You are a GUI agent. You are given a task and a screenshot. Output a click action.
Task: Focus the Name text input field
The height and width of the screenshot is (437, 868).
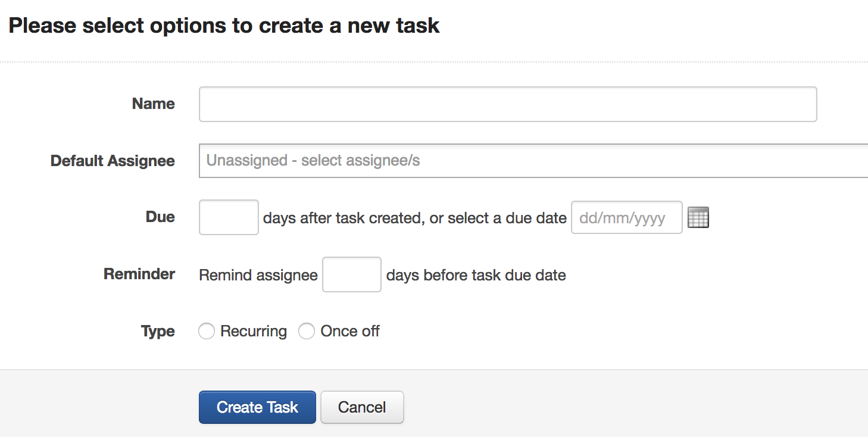tap(507, 104)
